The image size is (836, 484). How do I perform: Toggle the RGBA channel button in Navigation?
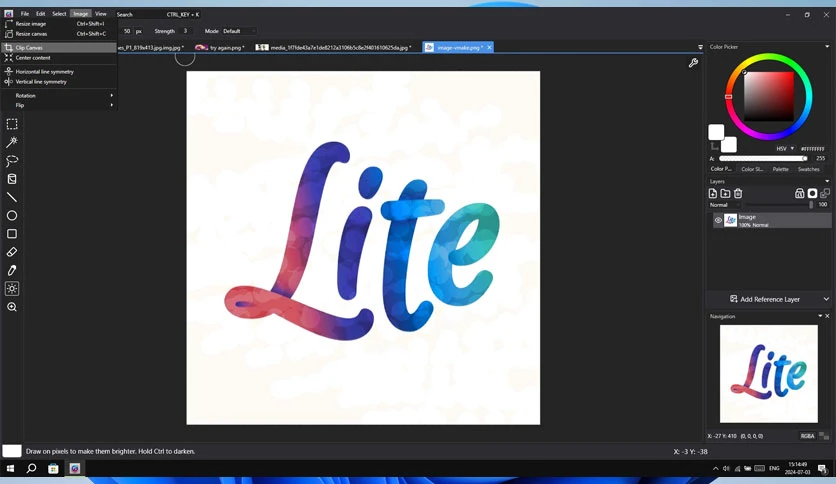(x=807, y=436)
